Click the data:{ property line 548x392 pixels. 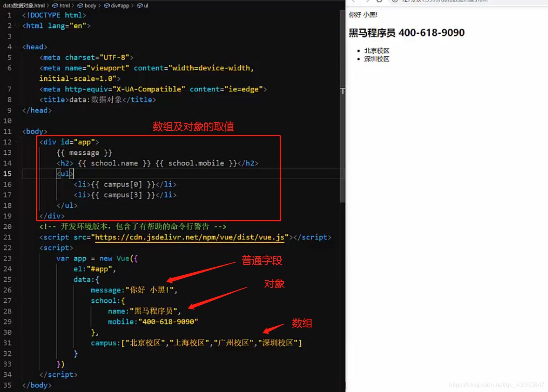click(x=87, y=280)
